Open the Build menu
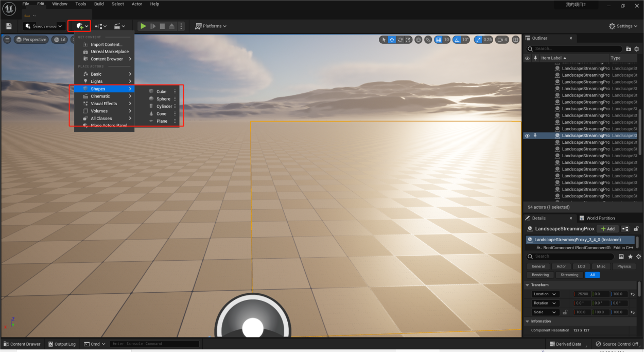 99,4
